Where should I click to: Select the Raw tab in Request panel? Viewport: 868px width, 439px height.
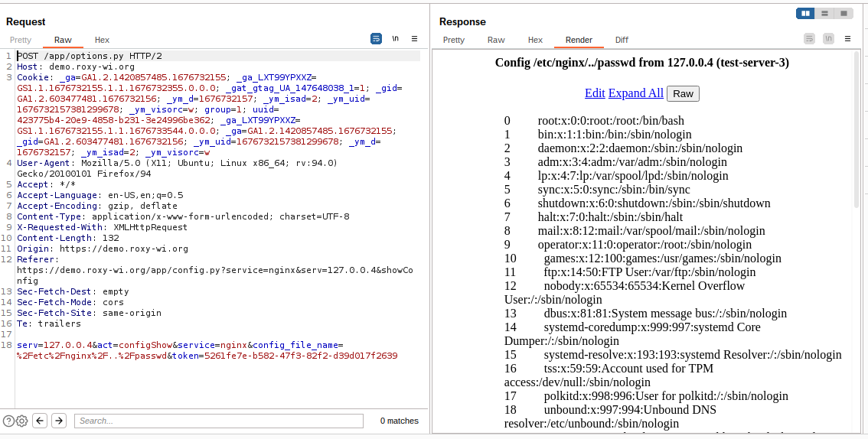tap(63, 40)
